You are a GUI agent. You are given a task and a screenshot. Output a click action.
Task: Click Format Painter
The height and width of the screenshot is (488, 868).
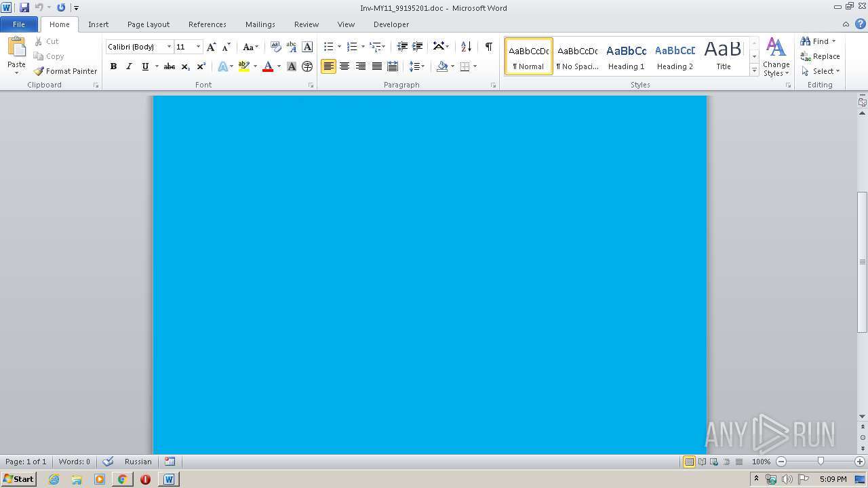[x=66, y=71]
